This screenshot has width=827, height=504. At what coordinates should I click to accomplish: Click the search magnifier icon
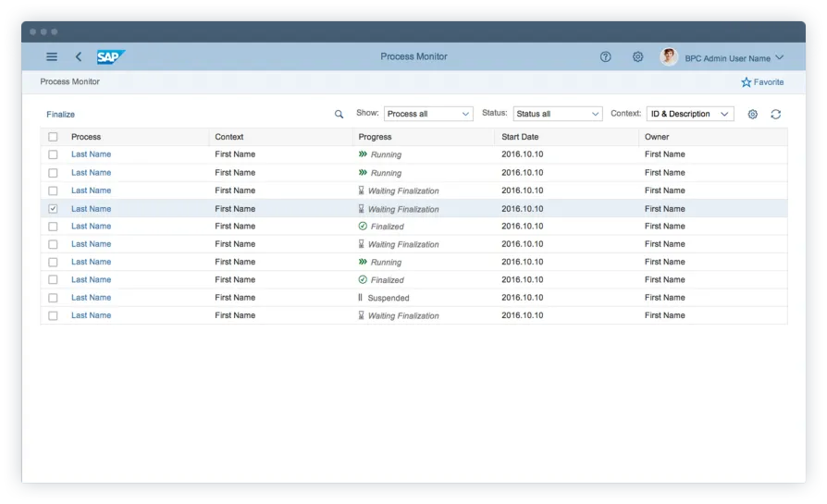[x=339, y=115]
